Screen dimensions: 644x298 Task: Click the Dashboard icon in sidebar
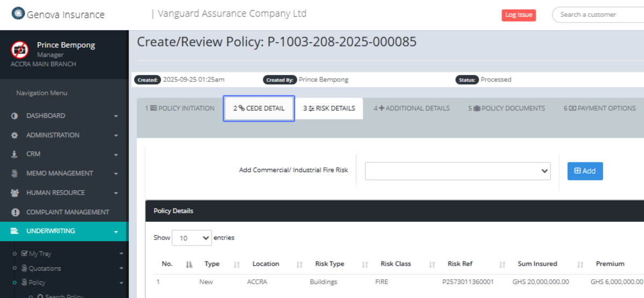(14, 116)
